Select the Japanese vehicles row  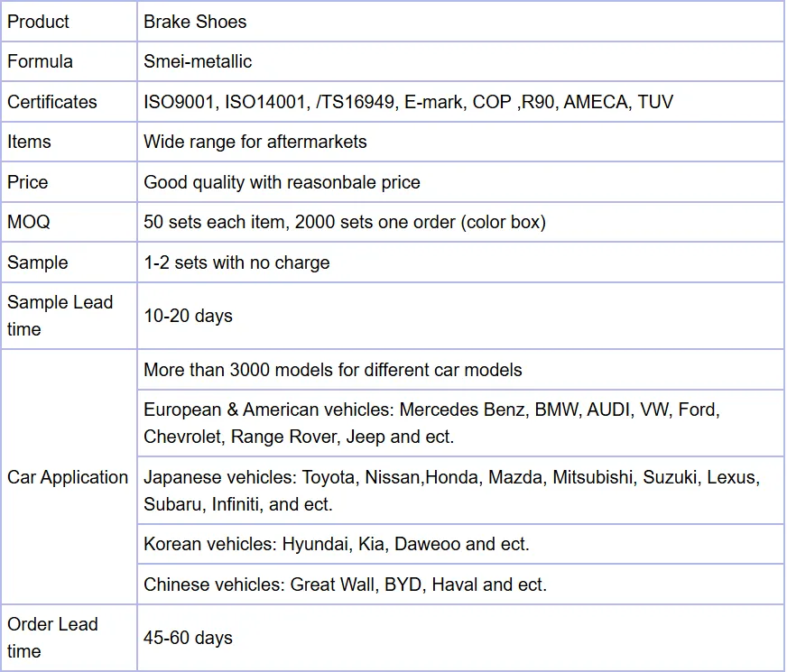[x=451, y=491]
